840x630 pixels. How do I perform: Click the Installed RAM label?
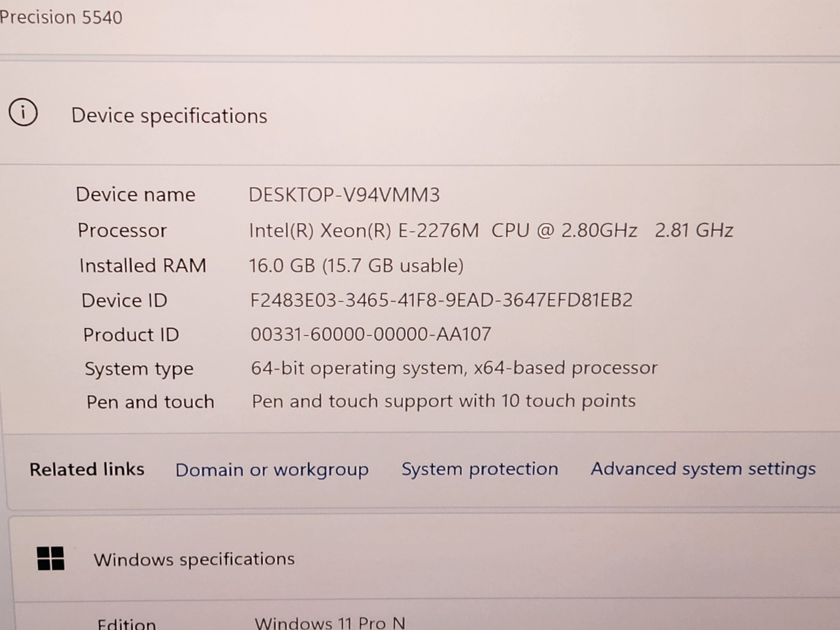click(143, 266)
